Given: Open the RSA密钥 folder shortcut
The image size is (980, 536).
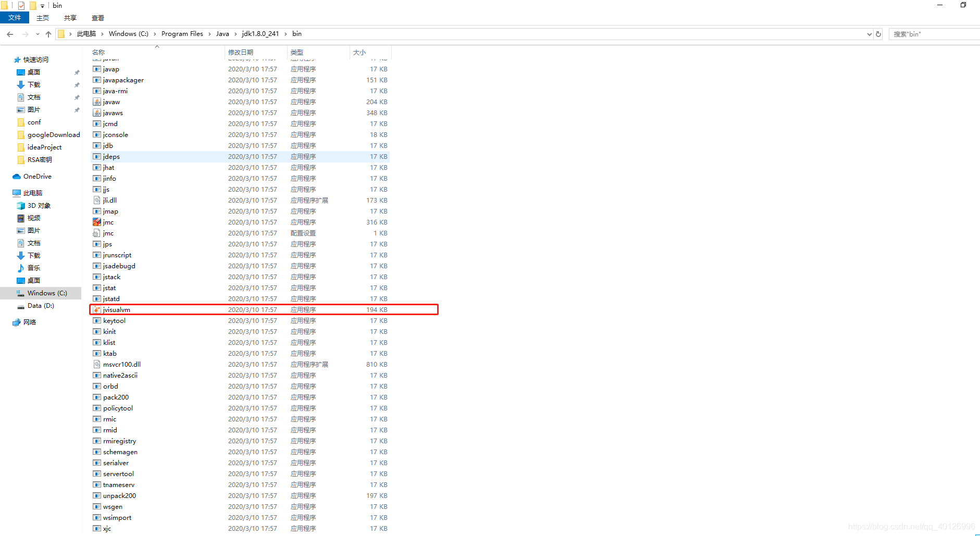Looking at the screenshot, I should (x=34, y=160).
